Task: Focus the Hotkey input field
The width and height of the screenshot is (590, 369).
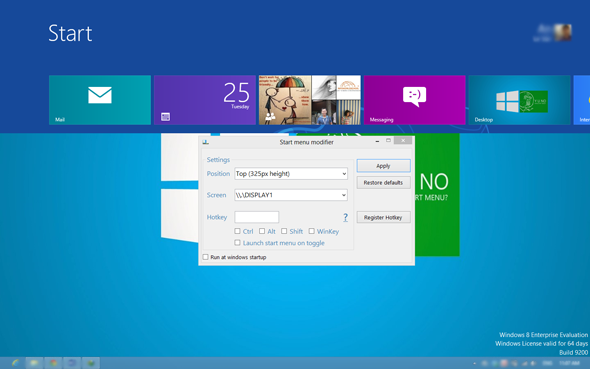Action: point(257,217)
